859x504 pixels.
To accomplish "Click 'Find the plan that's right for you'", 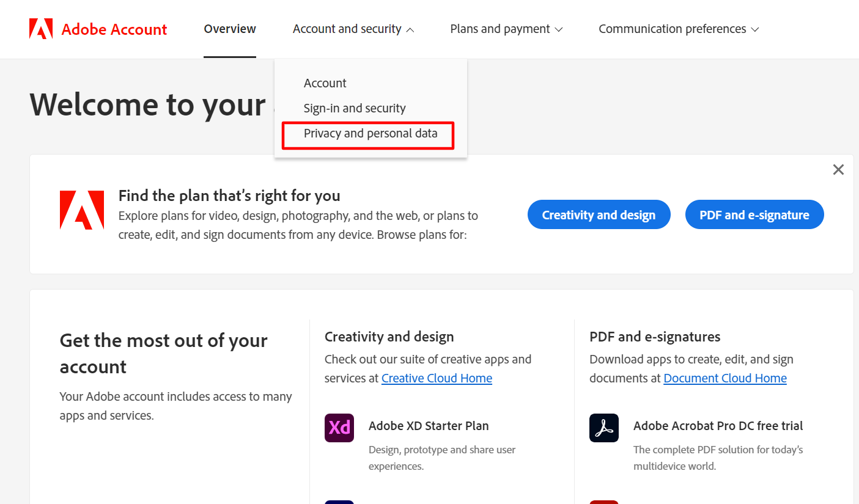I will click(x=229, y=195).
